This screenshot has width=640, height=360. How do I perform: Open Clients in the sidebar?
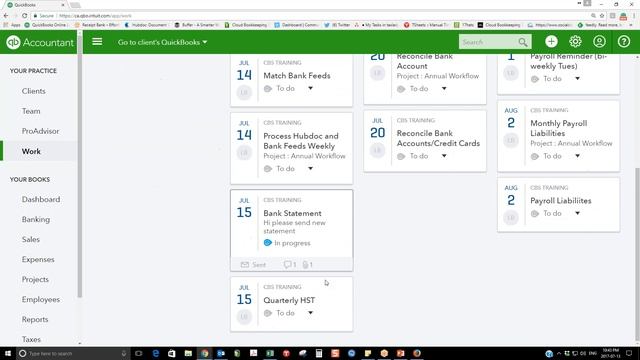click(33, 91)
